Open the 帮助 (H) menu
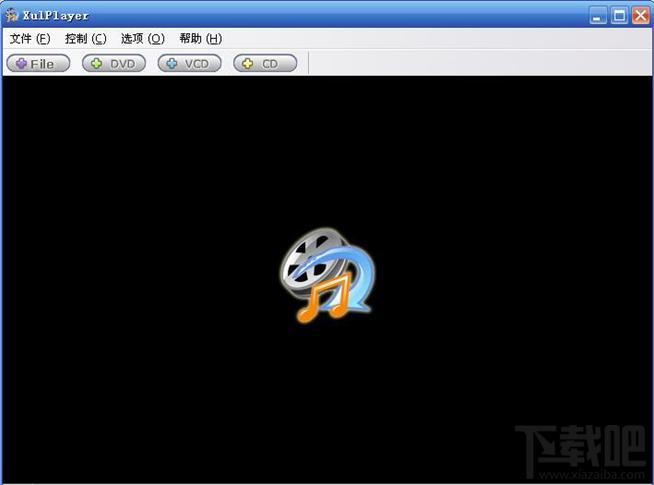Viewport: 654px width, 485px height. click(x=201, y=39)
